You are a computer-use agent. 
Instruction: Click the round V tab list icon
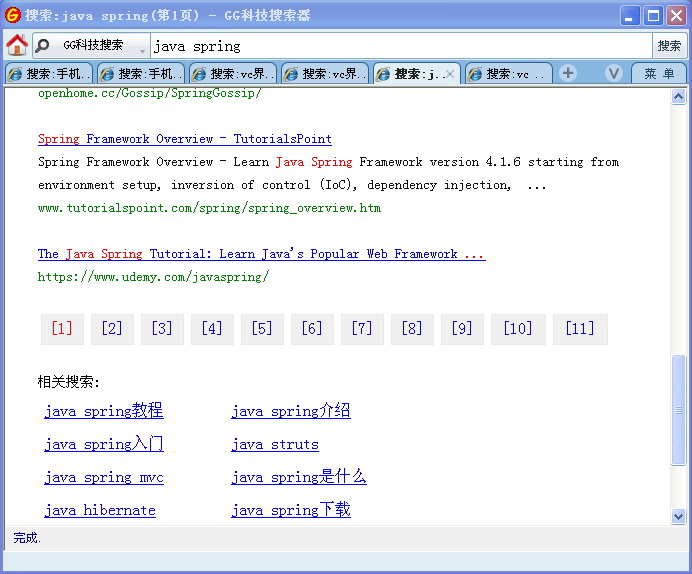615,73
